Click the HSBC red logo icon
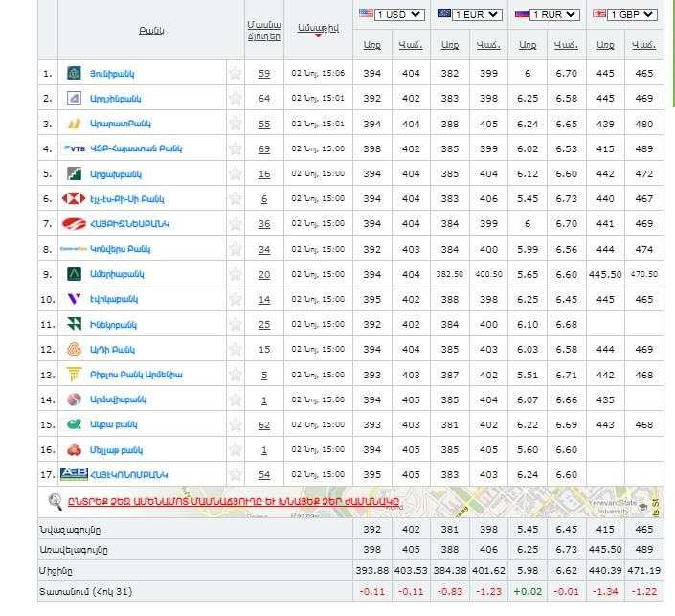The height and width of the screenshot is (616, 675). click(75, 198)
